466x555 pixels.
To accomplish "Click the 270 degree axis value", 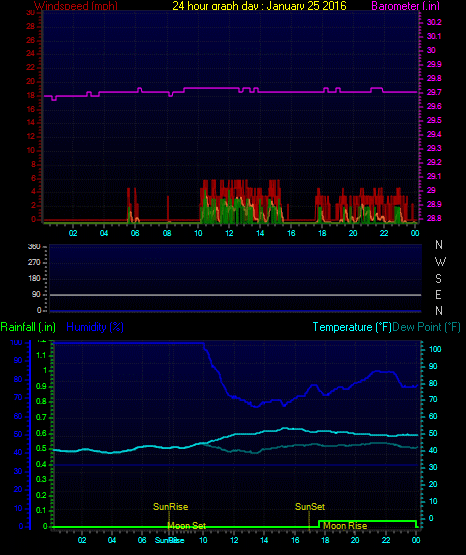I will [x=34, y=262].
